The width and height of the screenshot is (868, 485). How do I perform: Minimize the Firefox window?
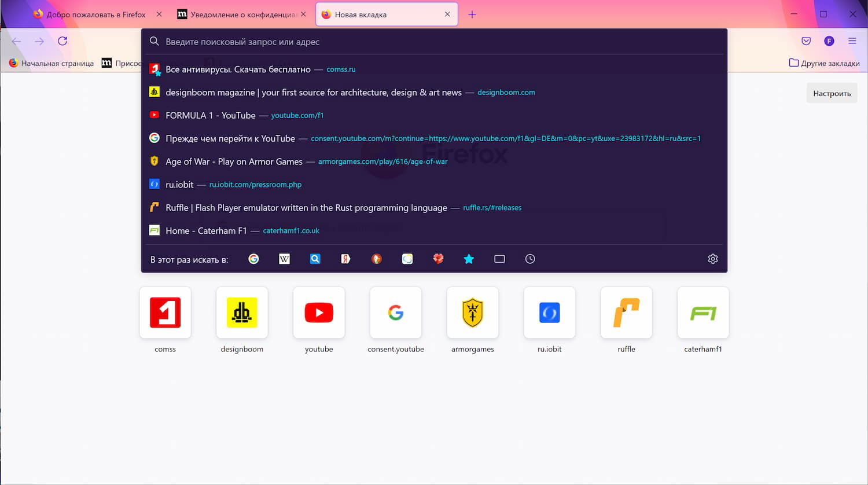(x=794, y=14)
